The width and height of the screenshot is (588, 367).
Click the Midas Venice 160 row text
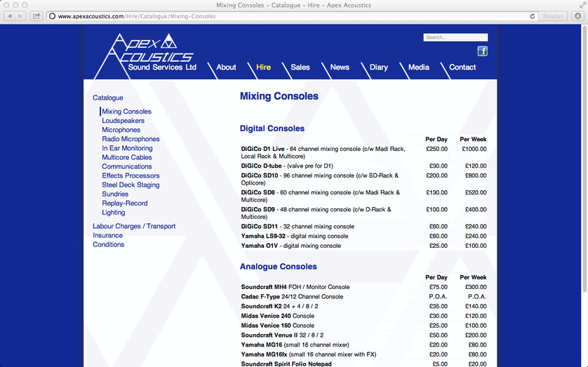point(277,326)
